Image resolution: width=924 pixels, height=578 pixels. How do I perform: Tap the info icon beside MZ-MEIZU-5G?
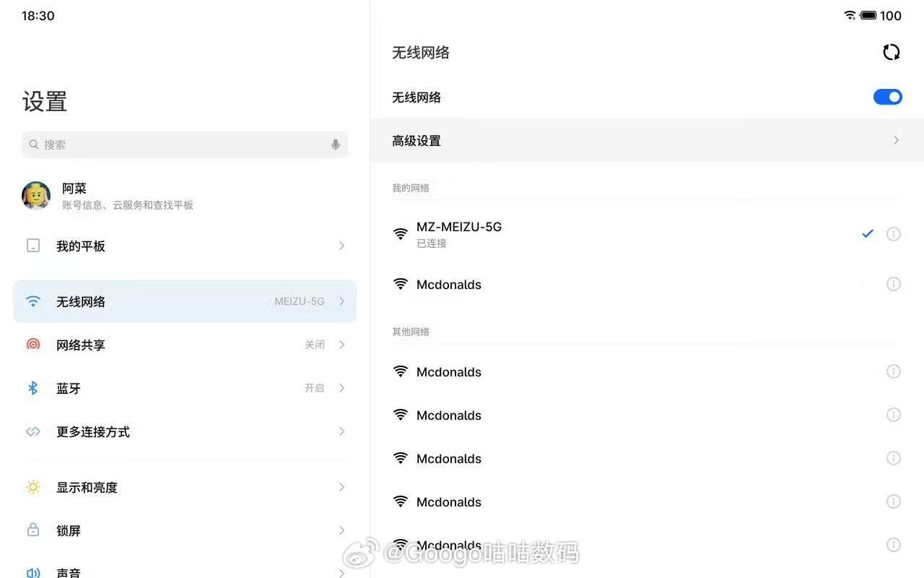894,233
